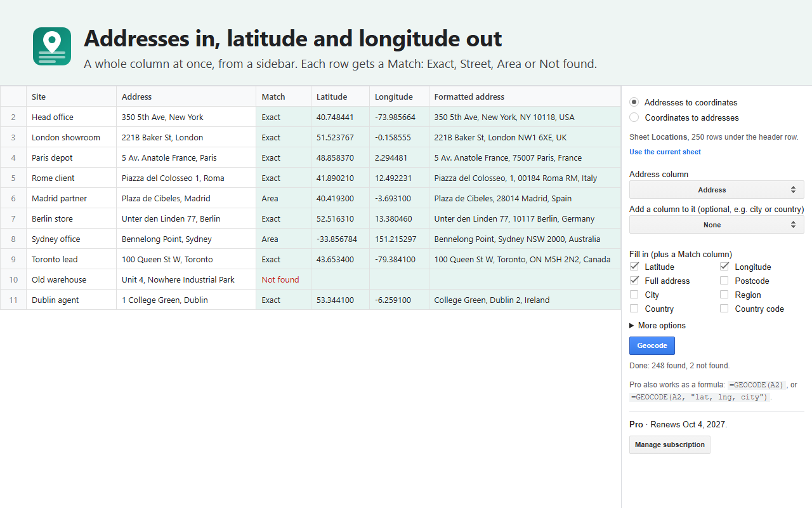Screen dimensions: 812x508
Task: Expand More options
Action: (x=657, y=325)
